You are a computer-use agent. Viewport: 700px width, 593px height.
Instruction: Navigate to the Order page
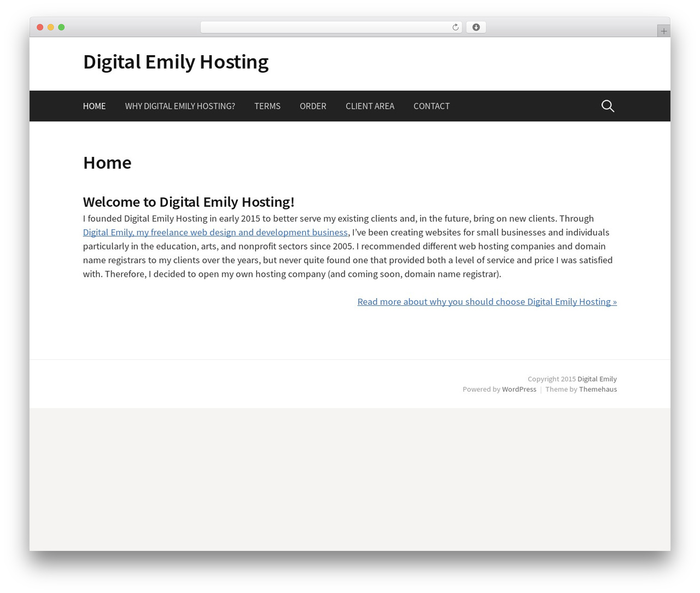[x=313, y=106]
